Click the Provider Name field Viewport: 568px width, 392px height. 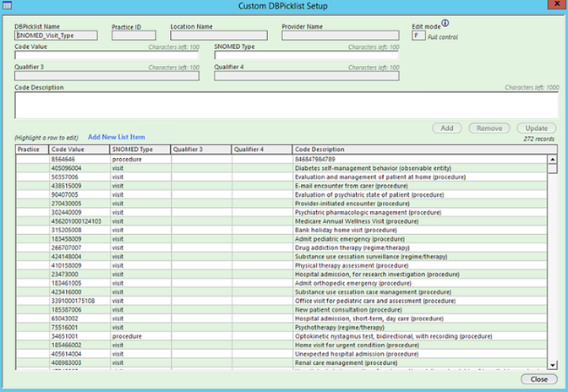tap(340, 35)
